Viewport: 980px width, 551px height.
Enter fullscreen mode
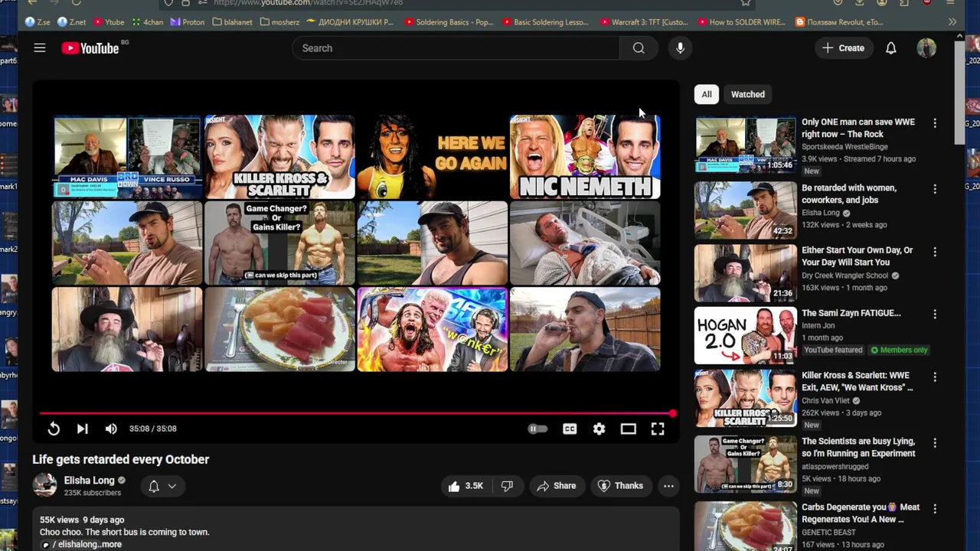[658, 429]
